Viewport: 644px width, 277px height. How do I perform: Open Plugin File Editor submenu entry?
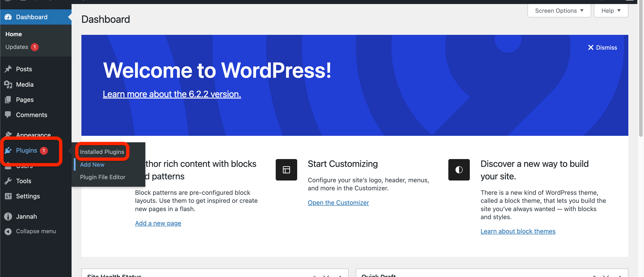click(102, 177)
